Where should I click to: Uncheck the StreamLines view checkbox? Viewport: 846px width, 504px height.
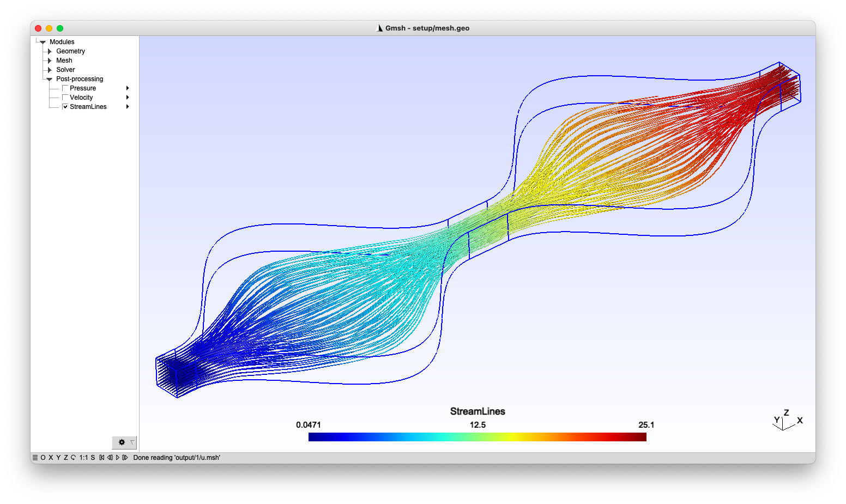coord(65,107)
